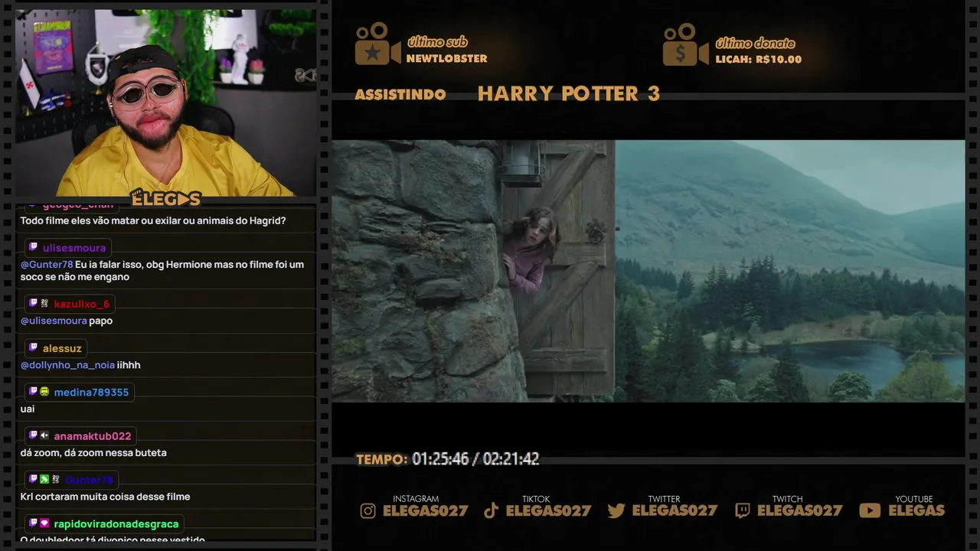Click the Harry Potter movie video frame
The width and height of the screenshot is (980, 551).
click(648, 271)
